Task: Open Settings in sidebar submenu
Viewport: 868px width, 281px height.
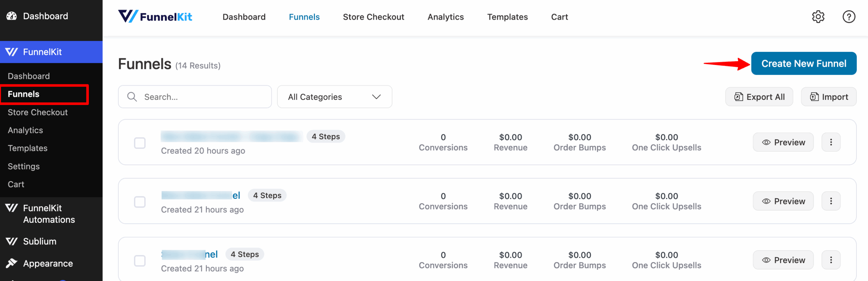Action: coord(24,167)
